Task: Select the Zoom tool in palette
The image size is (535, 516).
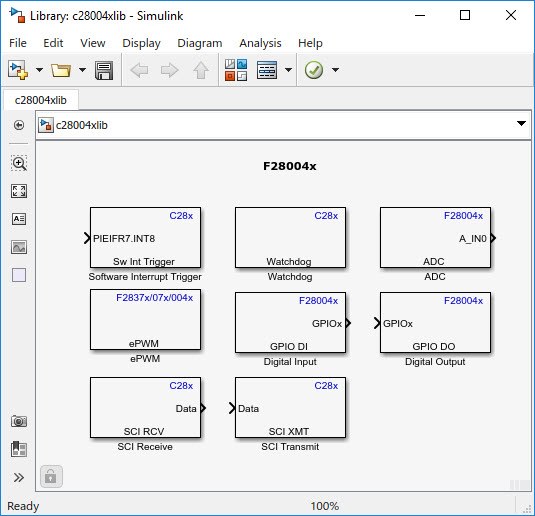Action: point(19,163)
